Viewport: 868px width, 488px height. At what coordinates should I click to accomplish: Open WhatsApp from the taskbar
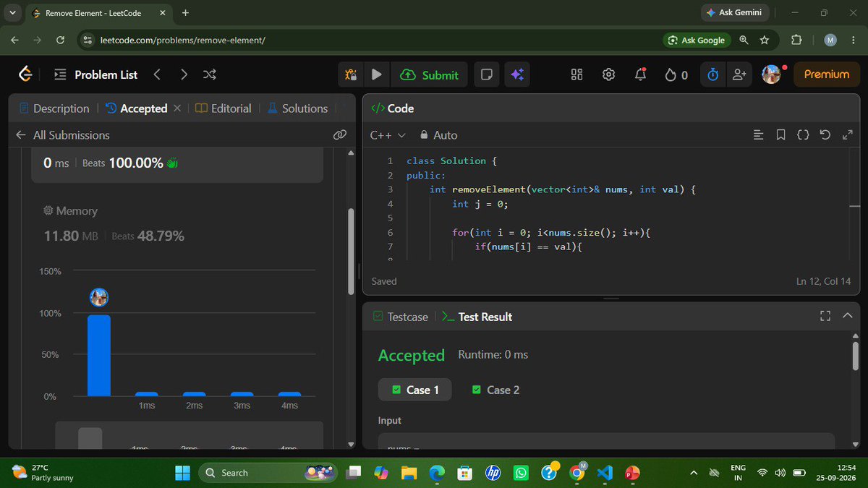pyautogui.click(x=520, y=473)
